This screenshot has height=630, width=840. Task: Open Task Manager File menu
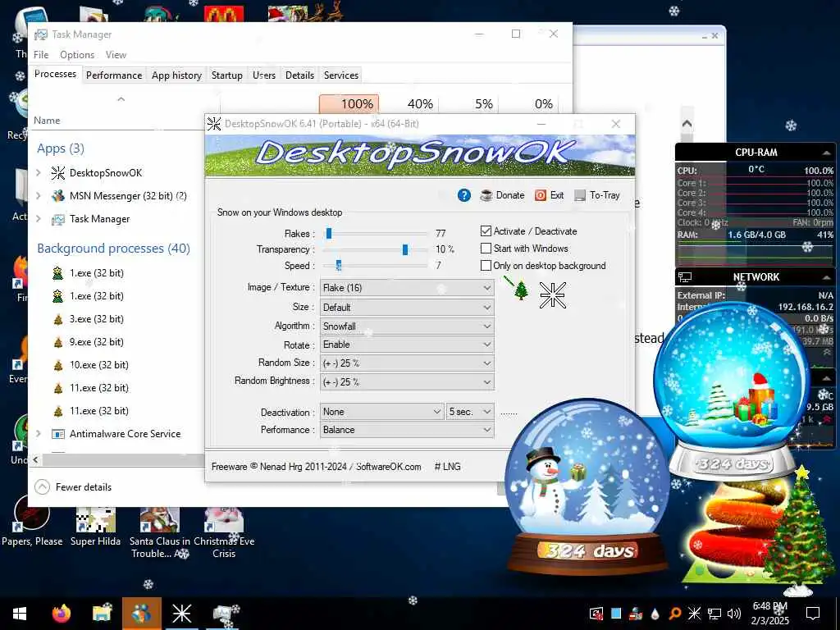pos(41,55)
